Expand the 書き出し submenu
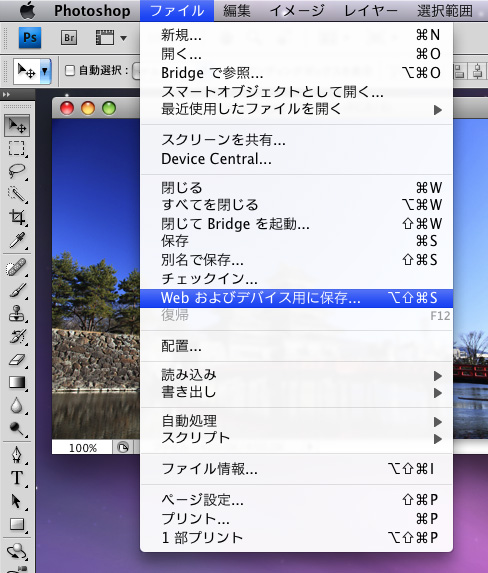This screenshot has width=488, height=573. pyautogui.click(x=296, y=393)
